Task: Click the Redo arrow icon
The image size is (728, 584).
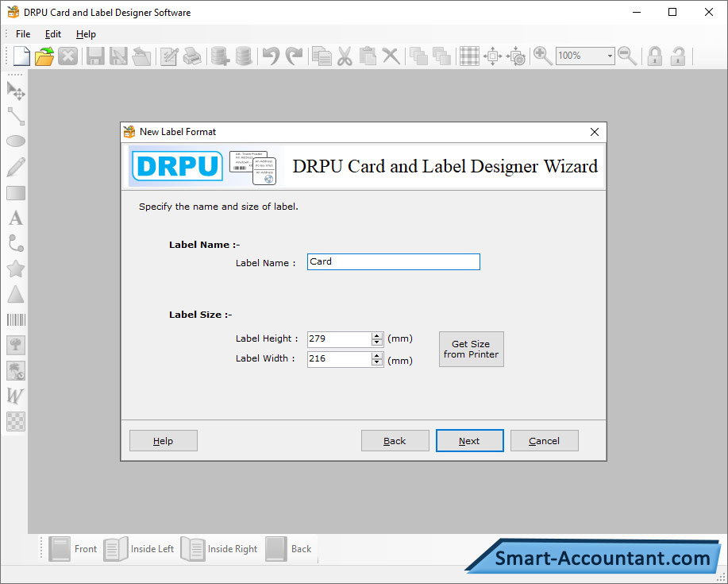Action: 294,56
